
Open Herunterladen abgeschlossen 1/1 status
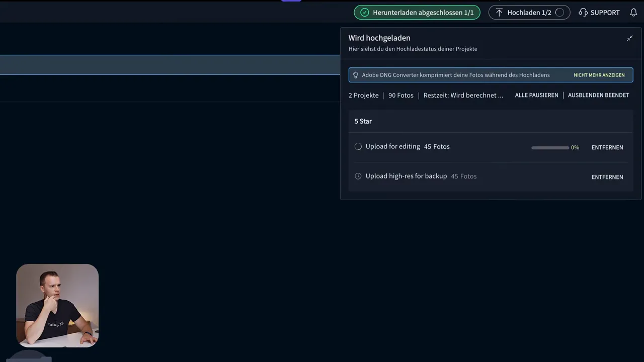pyautogui.click(x=417, y=12)
